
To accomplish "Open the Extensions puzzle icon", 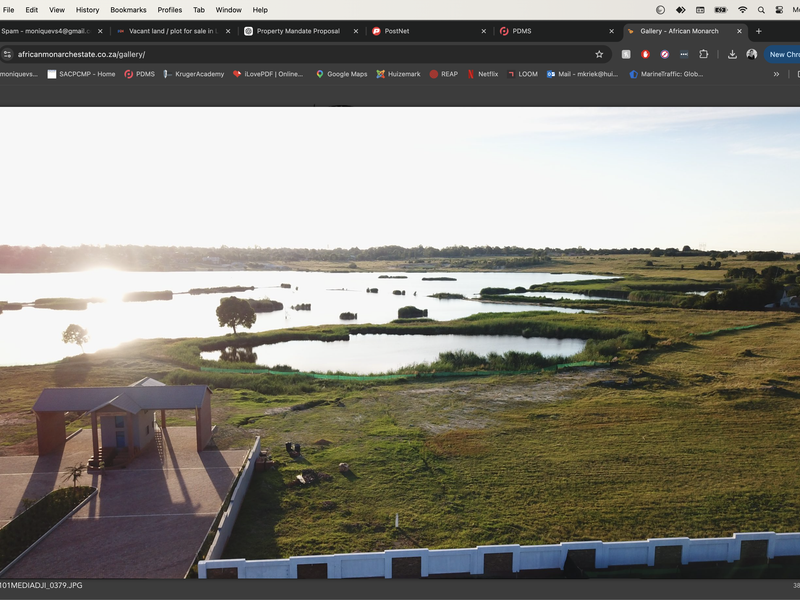I will point(703,54).
